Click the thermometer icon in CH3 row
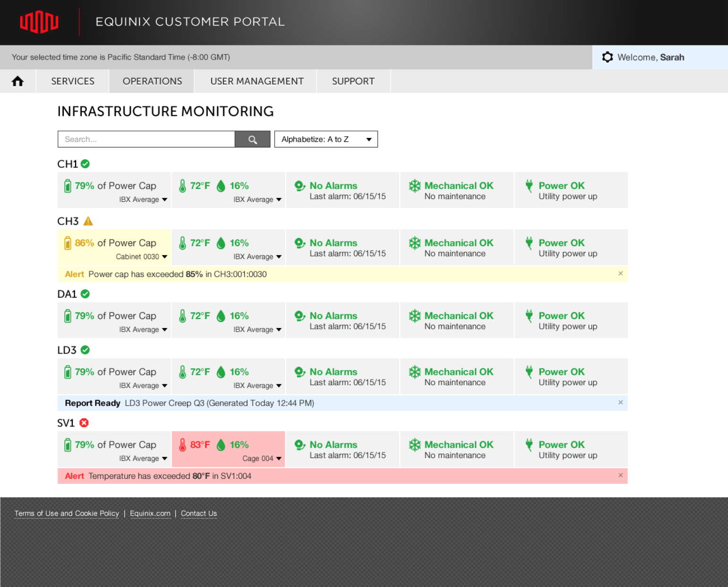 182,243
